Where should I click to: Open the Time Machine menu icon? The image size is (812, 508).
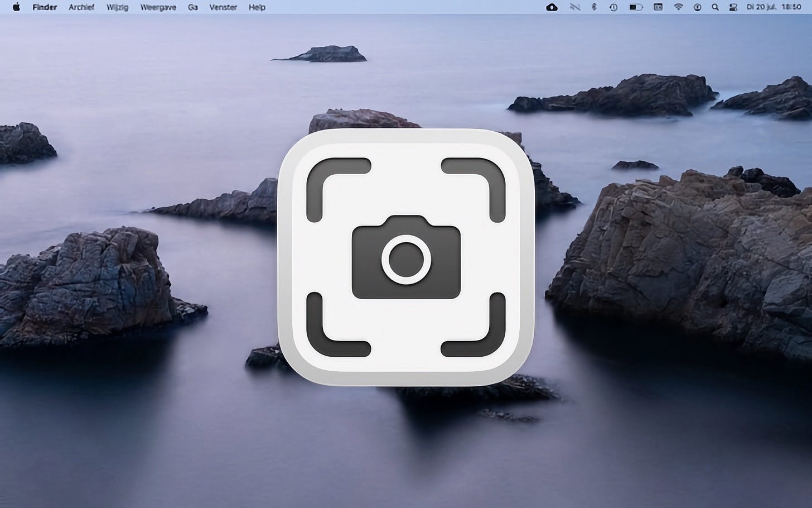(613, 7)
